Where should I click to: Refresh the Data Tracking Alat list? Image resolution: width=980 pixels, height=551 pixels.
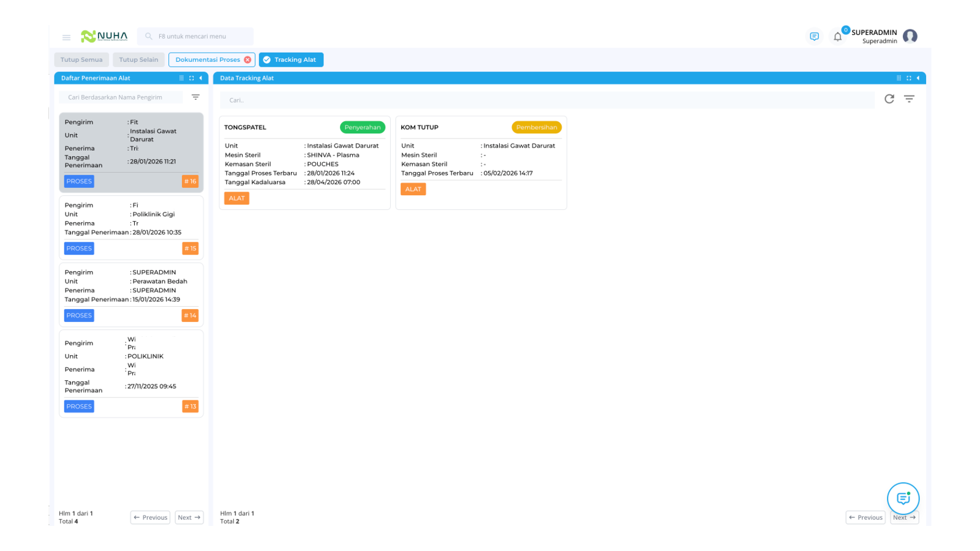tap(889, 99)
